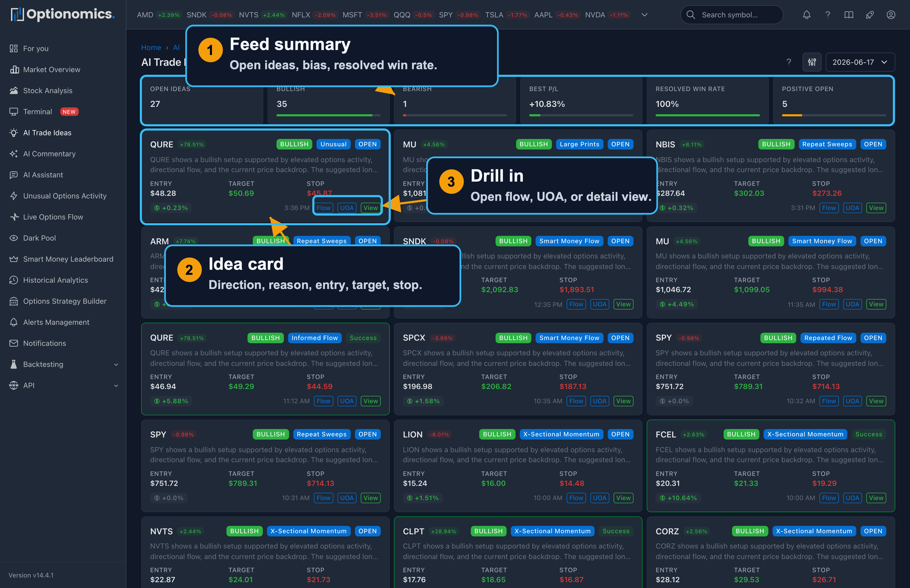Viewport: 910px width, 588px height.
Task: Click View on SPY Repeated Flow card
Action: coord(876,401)
